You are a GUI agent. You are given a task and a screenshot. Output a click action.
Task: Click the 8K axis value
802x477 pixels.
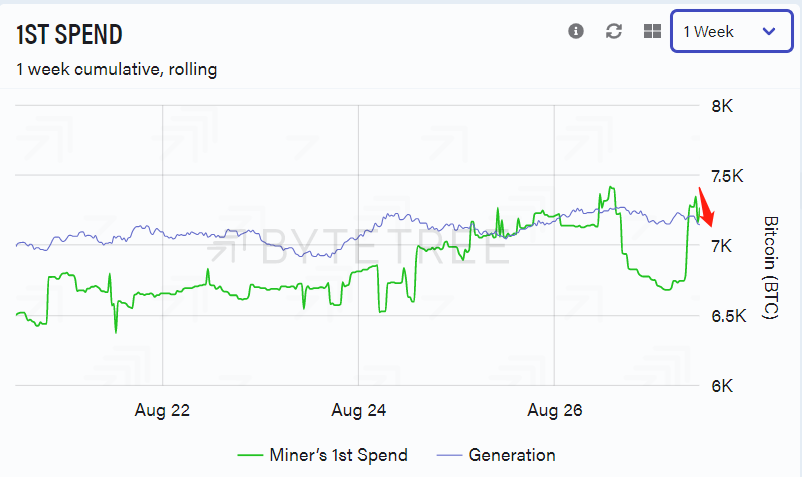click(722, 106)
